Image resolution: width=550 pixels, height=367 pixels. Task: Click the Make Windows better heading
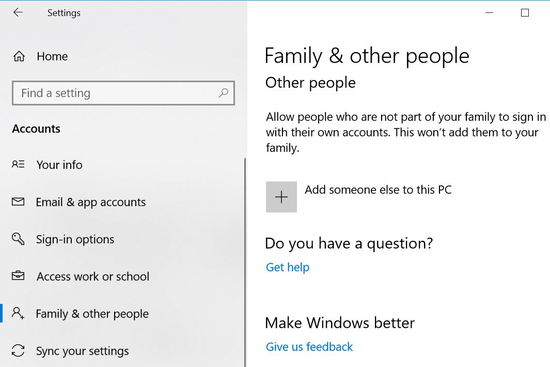coord(340,323)
